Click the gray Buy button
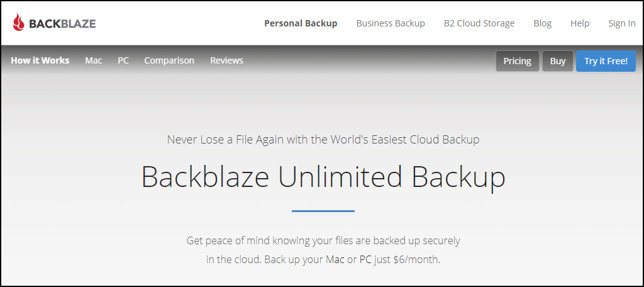Image resolution: width=644 pixels, height=287 pixels. 558,61
